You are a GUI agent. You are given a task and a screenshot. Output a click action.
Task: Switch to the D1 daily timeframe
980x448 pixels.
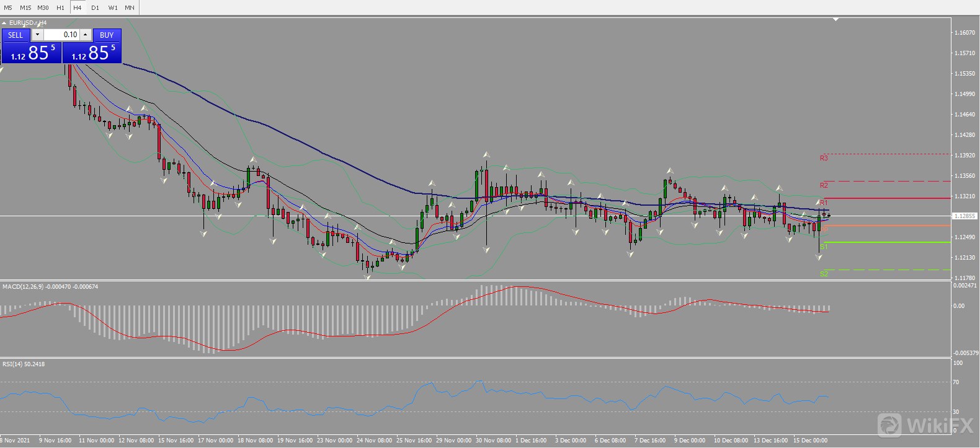(x=95, y=7)
